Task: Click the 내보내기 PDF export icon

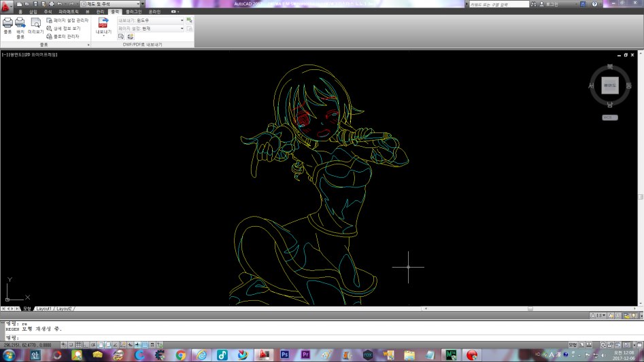Action: 103,26
